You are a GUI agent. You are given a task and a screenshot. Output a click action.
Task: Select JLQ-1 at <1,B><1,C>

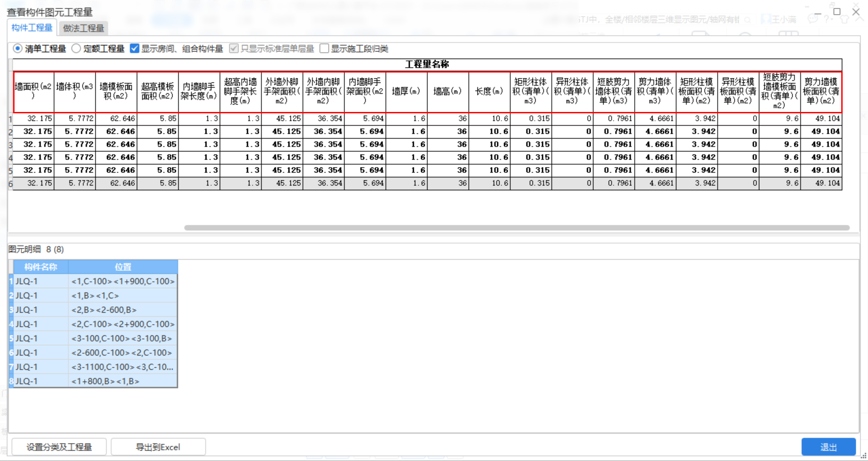[x=93, y=296]
